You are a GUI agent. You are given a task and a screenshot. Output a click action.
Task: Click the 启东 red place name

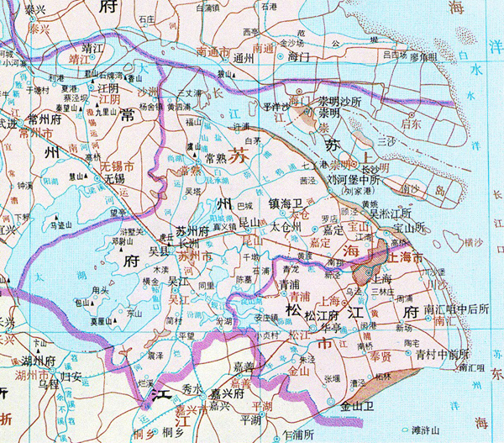pos(411,124)
